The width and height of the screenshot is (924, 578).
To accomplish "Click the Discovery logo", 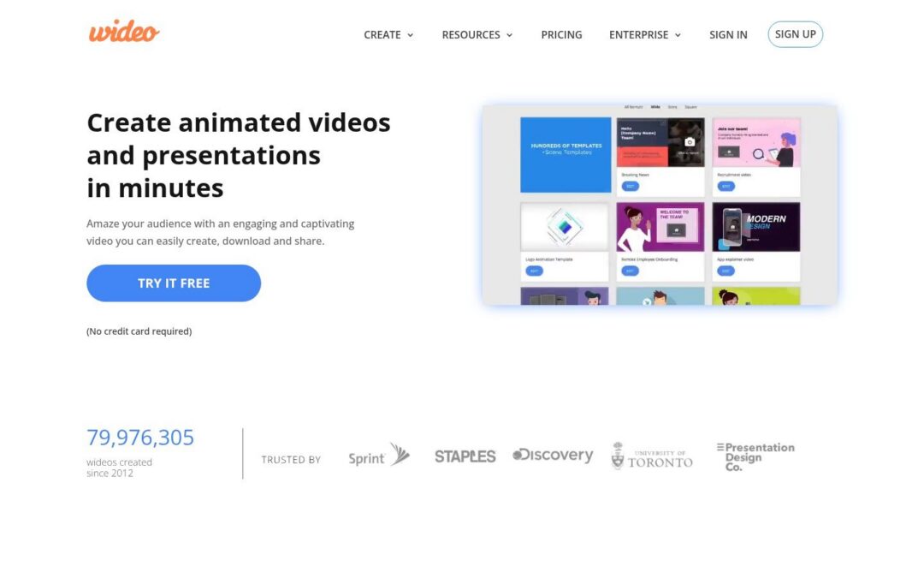I will (552, 455).
